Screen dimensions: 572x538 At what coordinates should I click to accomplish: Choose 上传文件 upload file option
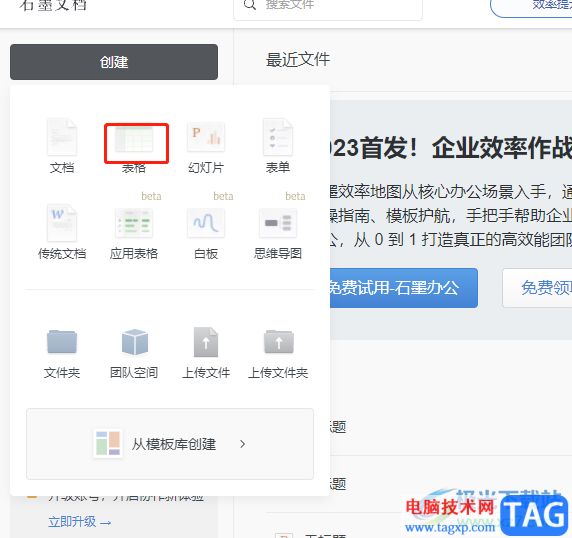(206, 353)
